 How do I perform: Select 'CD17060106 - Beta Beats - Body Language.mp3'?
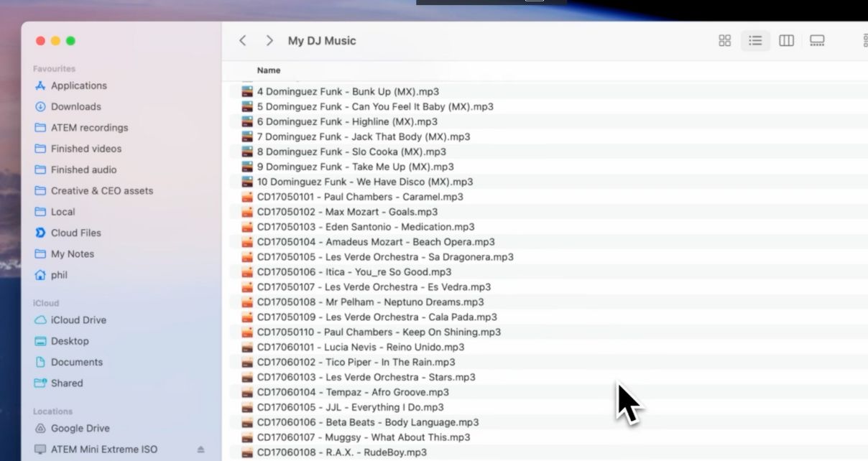(368, 423)
